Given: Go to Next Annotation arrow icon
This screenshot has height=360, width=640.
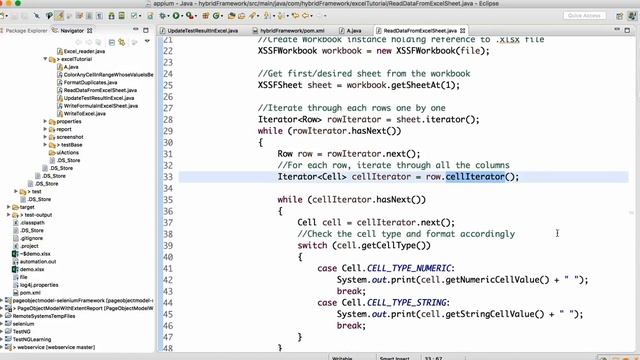Looking at the screenshot, I should pos(267,16).
